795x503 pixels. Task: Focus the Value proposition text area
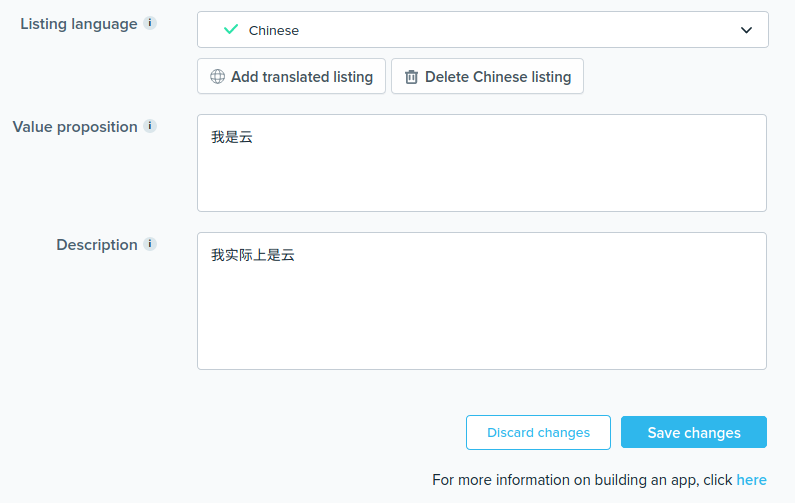click(482, 175)
